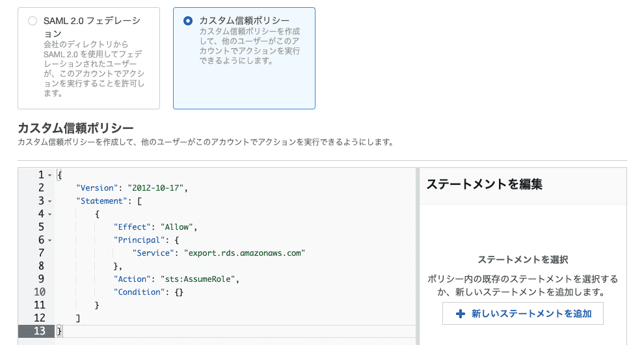
Task: Select the カスタム信頼ポリシー radio option
Action: tap(188, 21)
